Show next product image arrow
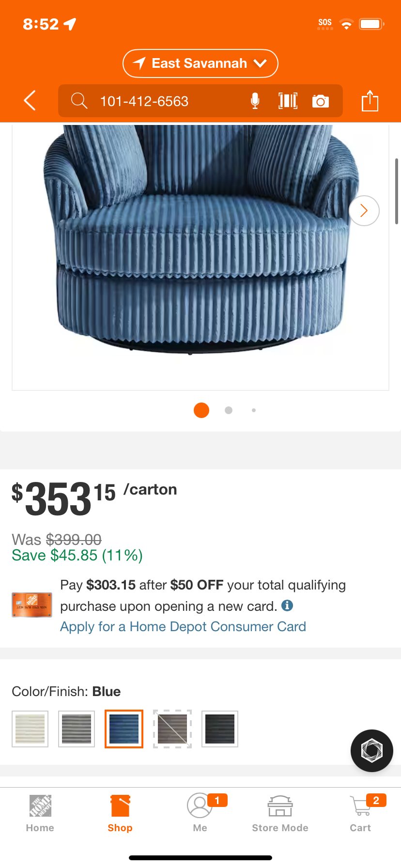 pyautogui.click(x=364, y=211)
